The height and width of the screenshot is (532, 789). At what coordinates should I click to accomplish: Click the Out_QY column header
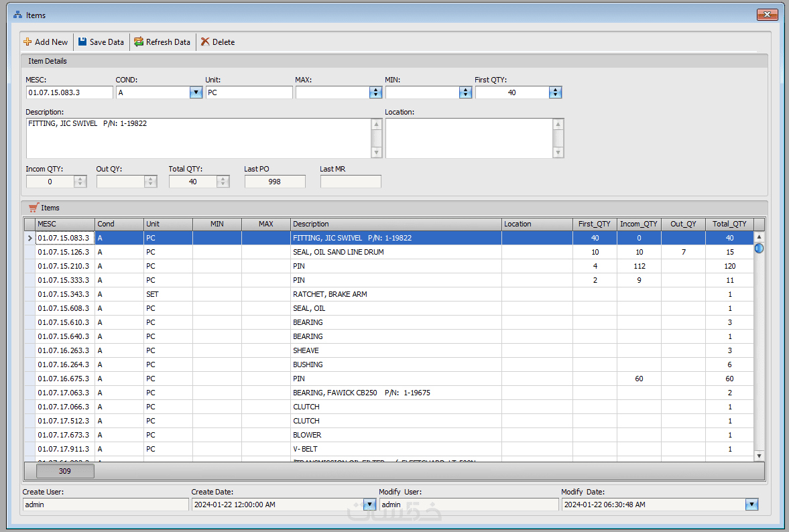[683, 224]
